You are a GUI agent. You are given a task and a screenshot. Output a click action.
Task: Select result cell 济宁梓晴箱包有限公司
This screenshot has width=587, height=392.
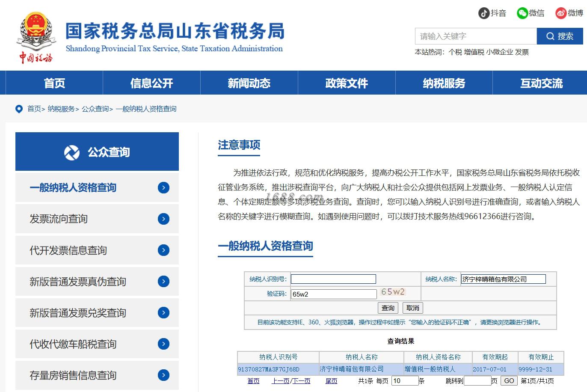362,369
